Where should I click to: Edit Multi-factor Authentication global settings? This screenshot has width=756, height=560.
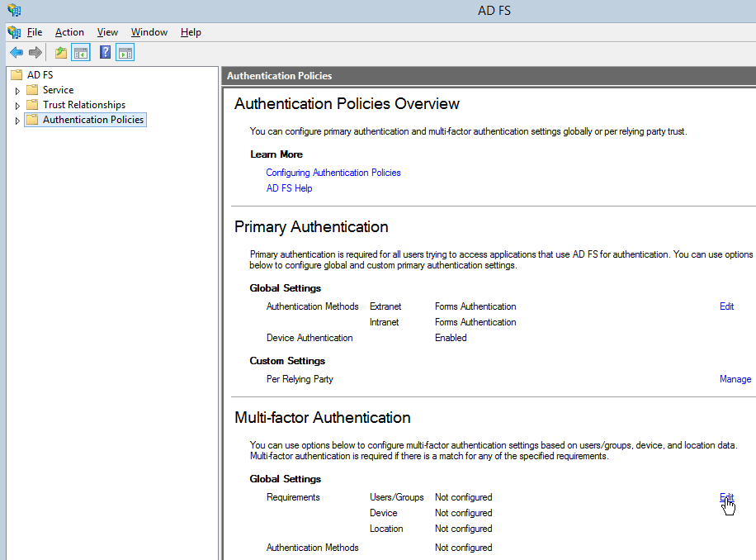tap(726, 497)
